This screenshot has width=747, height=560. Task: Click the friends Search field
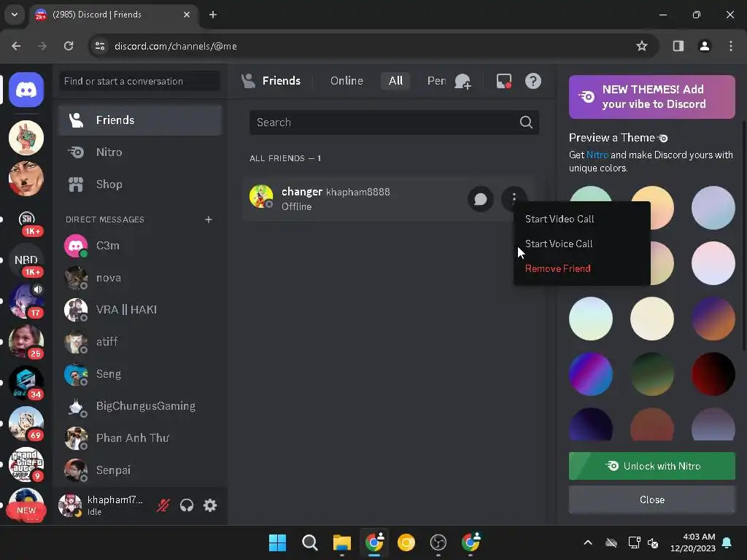[394, 122]
